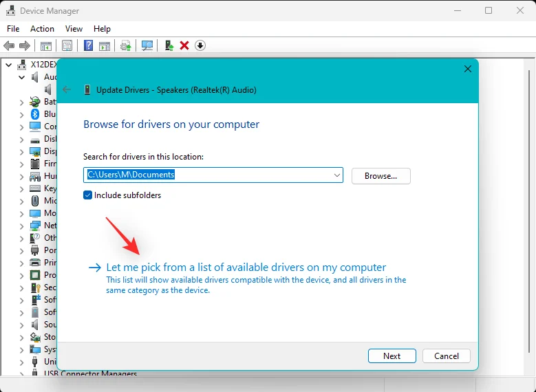
Task: Select the Human Interface Devices row 'Hu'
Action: click(x=50, y=176)
